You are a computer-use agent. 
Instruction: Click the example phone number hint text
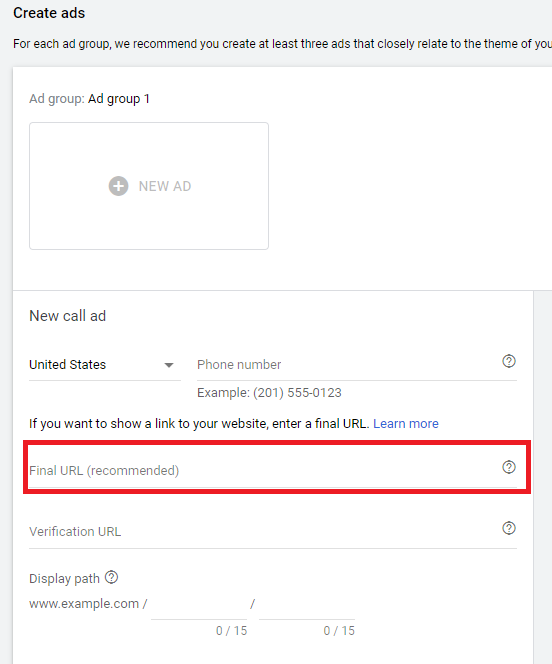pos(269,393)
